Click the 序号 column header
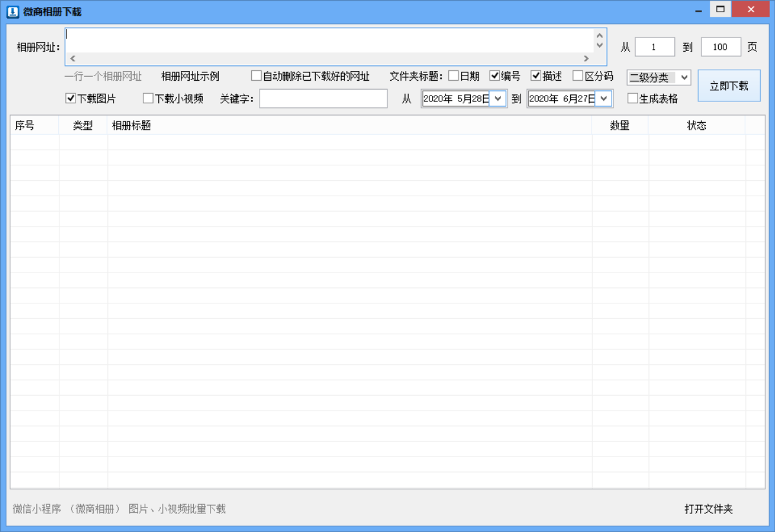The width and height of the screenshot is (775, 532). click(x=35, y=125)
